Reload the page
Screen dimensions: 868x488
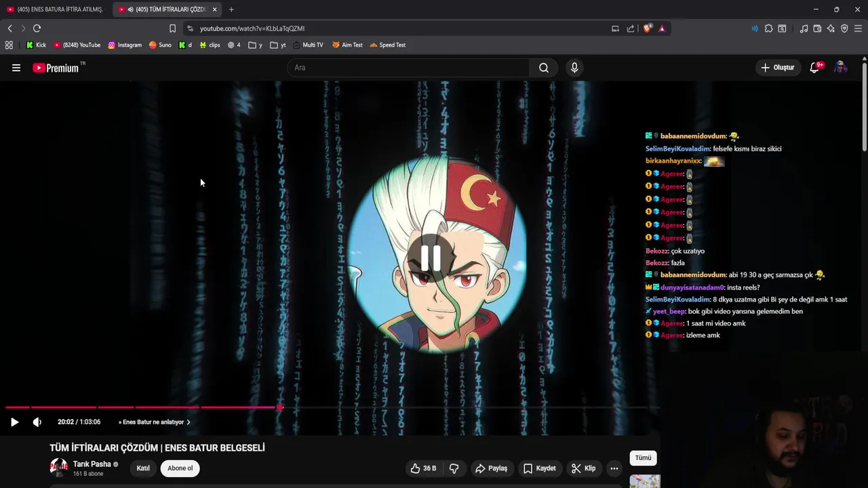(x=37, y=28)
